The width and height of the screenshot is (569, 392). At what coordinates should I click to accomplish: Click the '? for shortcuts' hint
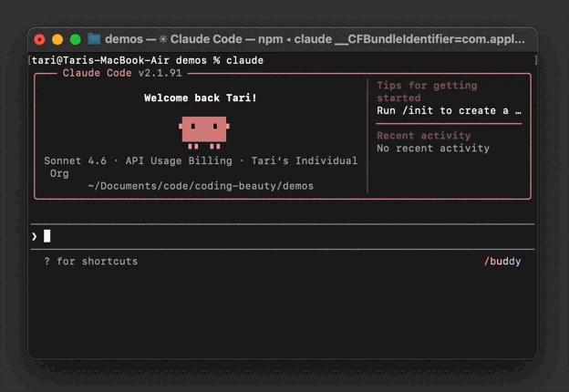tap(90, 261)
